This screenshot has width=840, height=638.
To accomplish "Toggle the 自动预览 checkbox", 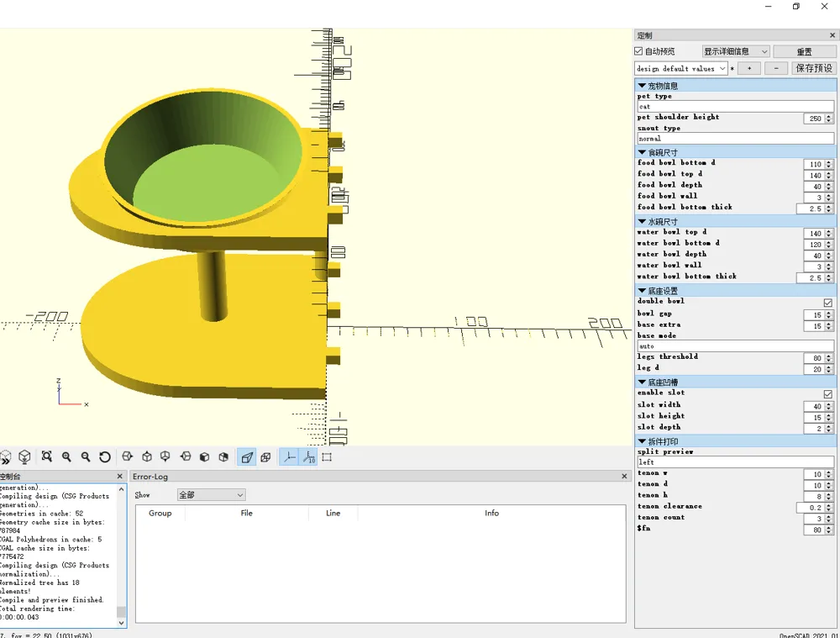I will (638, 51).
